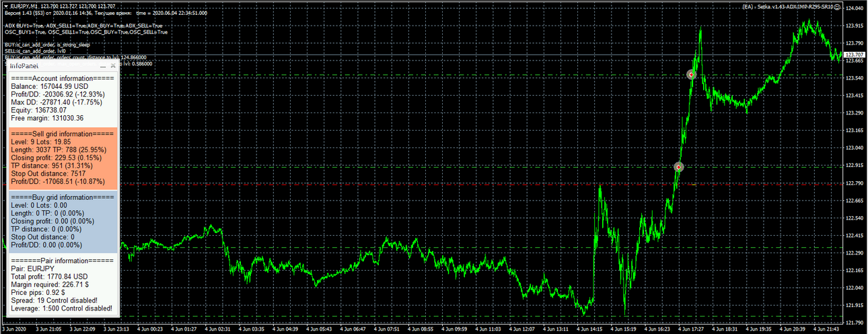Click the Level: 0 Lots: 0.00 line
The image size is (868, 334).
click(39, 205)
